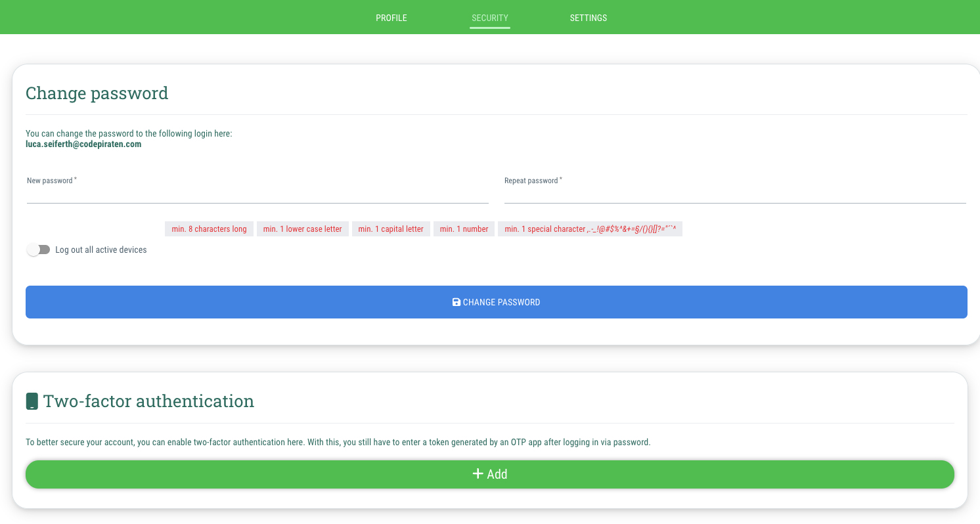The height and width of the screenshot is (524, 980).
Task: Select the Security tab
Action: [x=490, y=18]
